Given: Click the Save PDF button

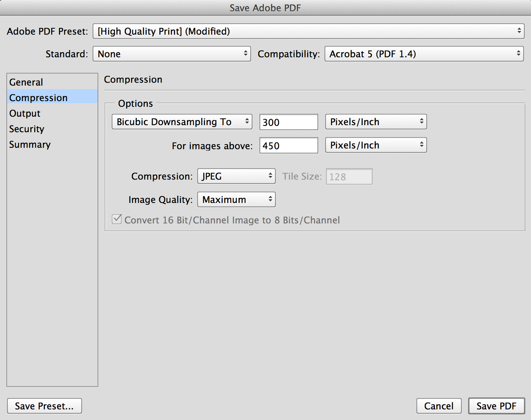Looking at the screenshot, I should (497, 406).
